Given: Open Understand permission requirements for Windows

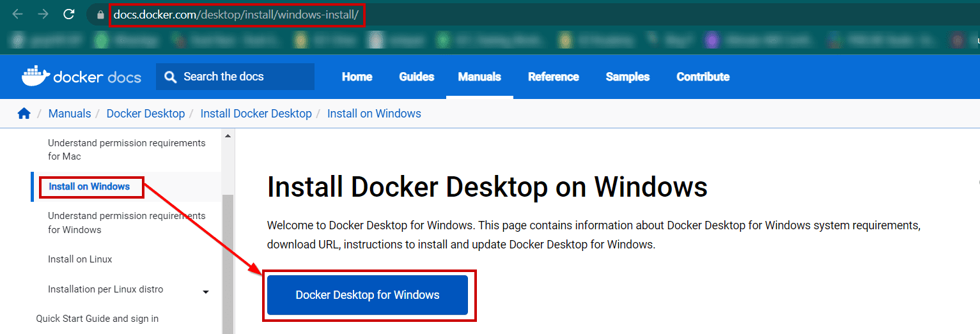Looking at the screenshot, I should [127, 223].
